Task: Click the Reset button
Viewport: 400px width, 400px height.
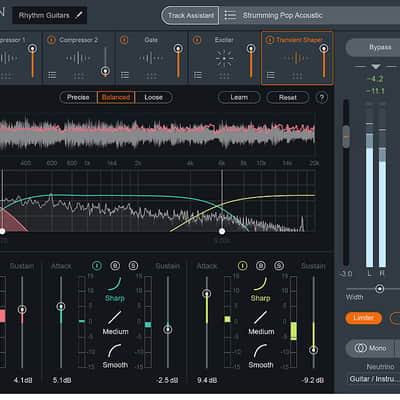Action: (x=288, y=97)
